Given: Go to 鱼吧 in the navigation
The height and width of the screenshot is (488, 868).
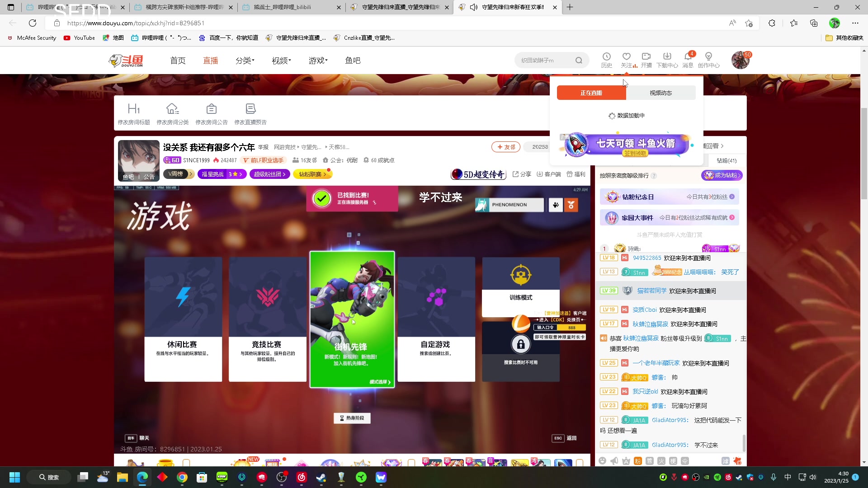Looking at the screenshot, I should pyautogui.click(x=353, y=60).
